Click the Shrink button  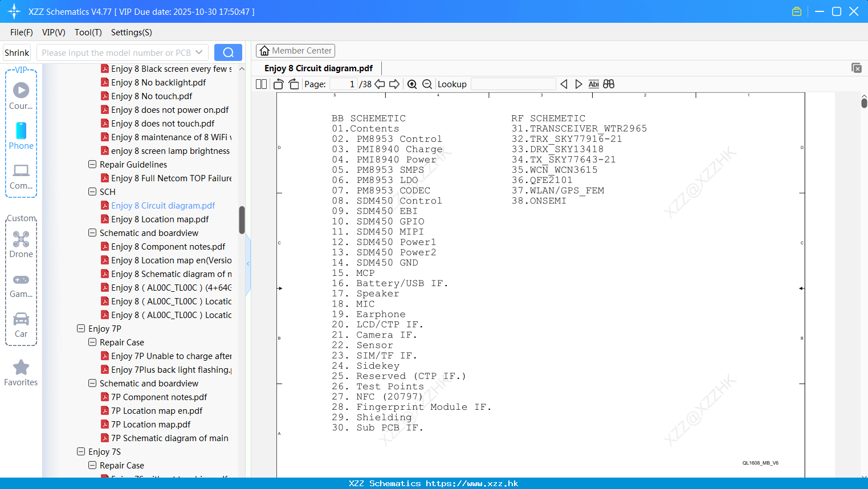[x=17, y=52]
